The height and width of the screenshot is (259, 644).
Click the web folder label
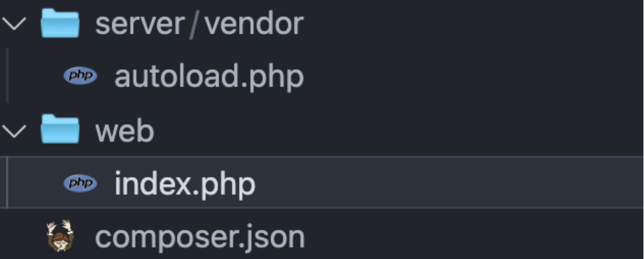pyautogui.click(x=124, y=131)
